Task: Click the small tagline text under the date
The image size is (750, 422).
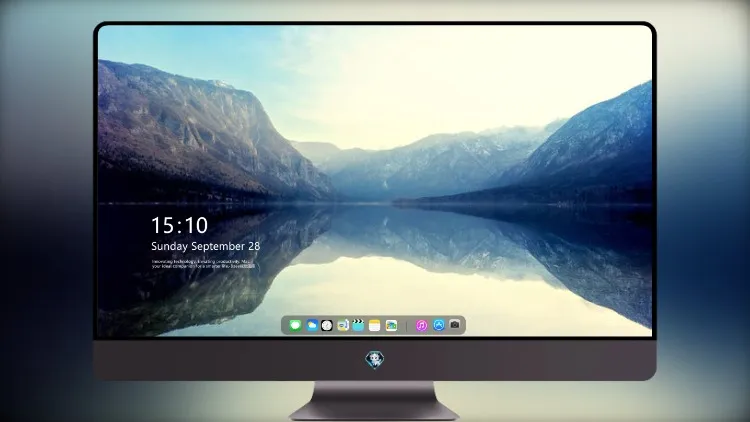Action: point(203,264)
